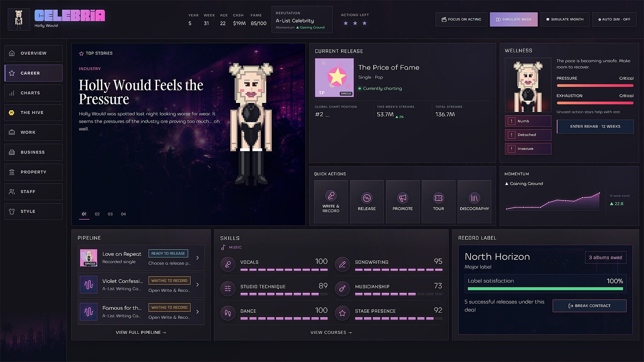644x362 pixels.
Task: Open the Discography quick action
Action: (x=474, y=201)
